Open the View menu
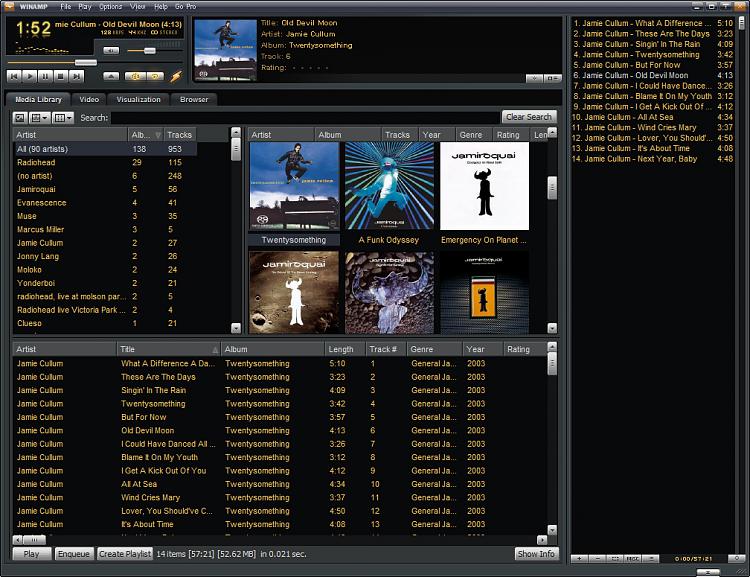The height and width of the screenshot is (577, 750). coord(137,7)
